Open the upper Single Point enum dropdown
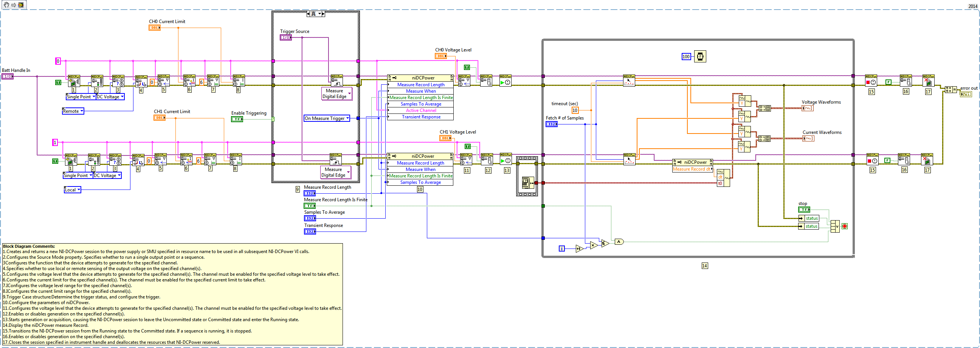This screenshot has height=348, width=980. (x=81, y=97)
